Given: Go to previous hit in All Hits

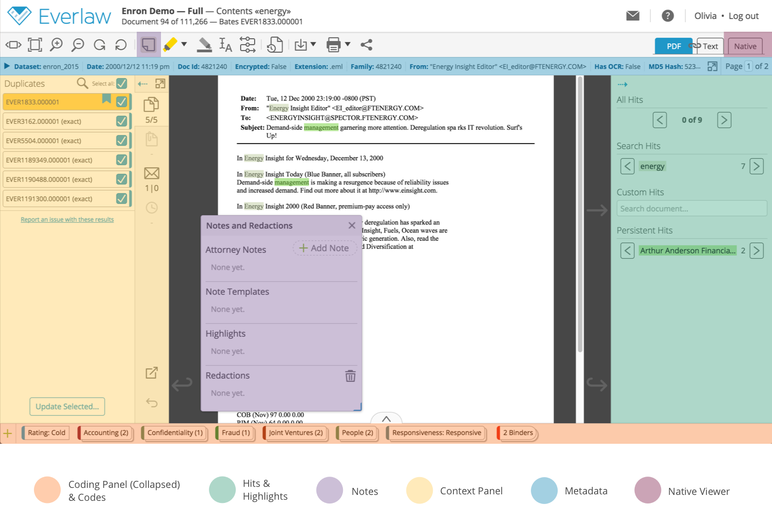Looking at the screenshot, I should [659, 120].
